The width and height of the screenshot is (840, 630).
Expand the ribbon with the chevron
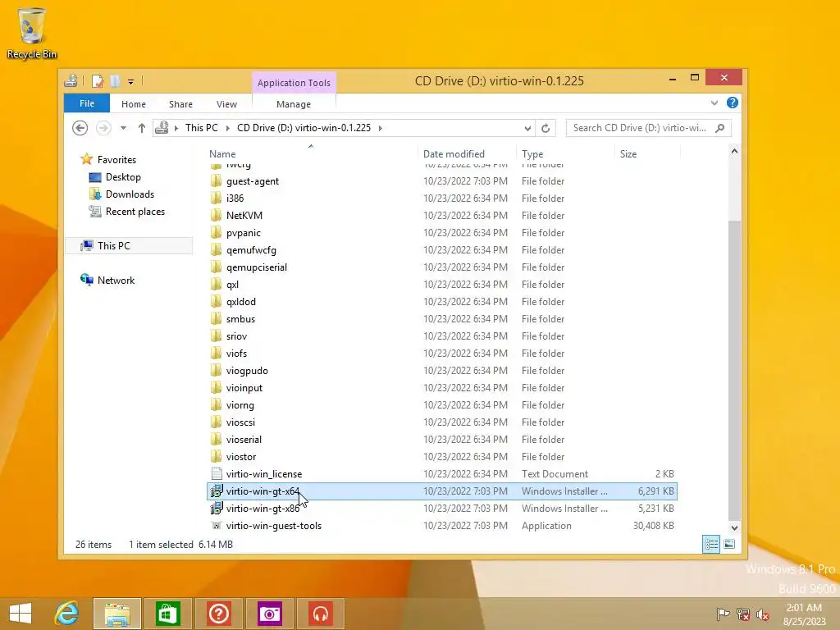[x=714, y=103]
